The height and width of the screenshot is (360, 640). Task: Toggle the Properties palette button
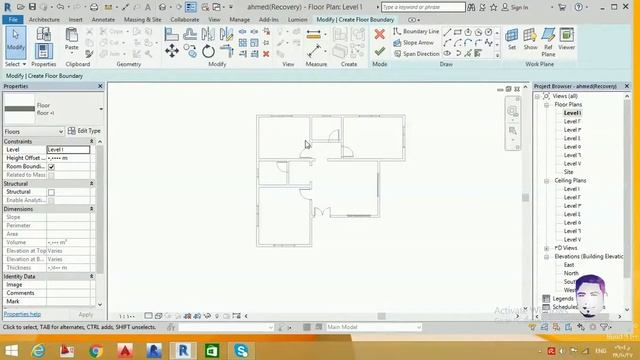44,51
